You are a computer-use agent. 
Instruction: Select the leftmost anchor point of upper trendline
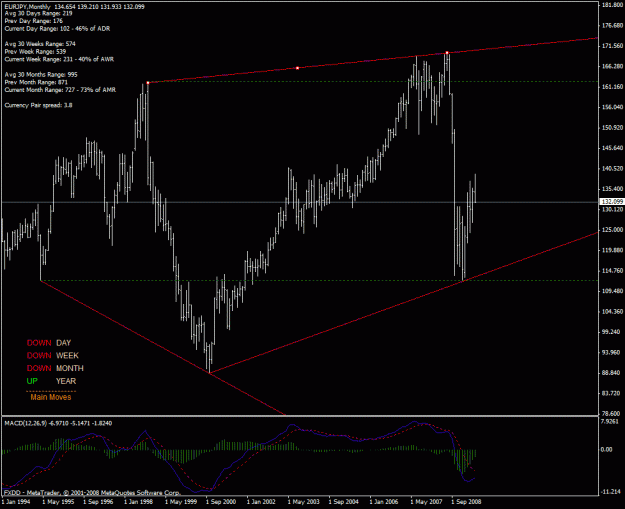(148, 83)
